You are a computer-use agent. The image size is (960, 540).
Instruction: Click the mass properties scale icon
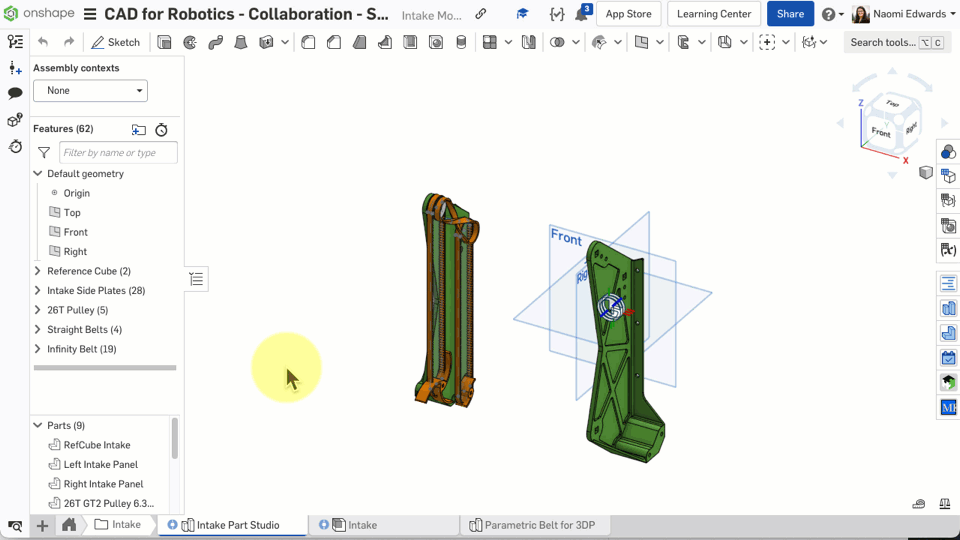(x=945, y=504)
